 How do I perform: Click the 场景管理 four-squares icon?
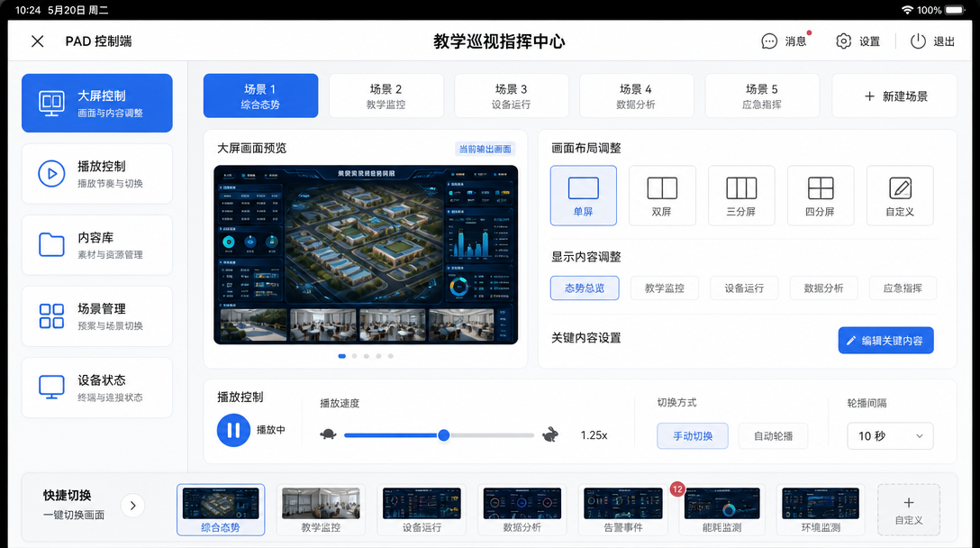pos(51,316)
